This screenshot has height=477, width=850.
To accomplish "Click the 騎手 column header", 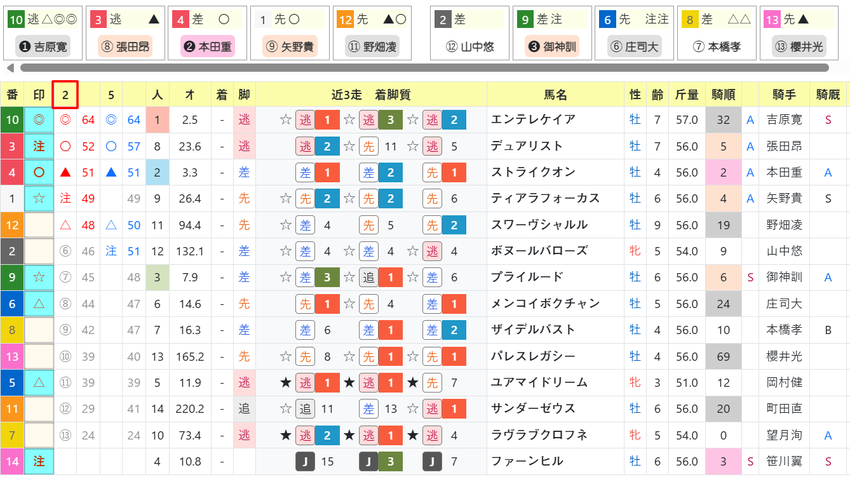I will tap(784, 95).
